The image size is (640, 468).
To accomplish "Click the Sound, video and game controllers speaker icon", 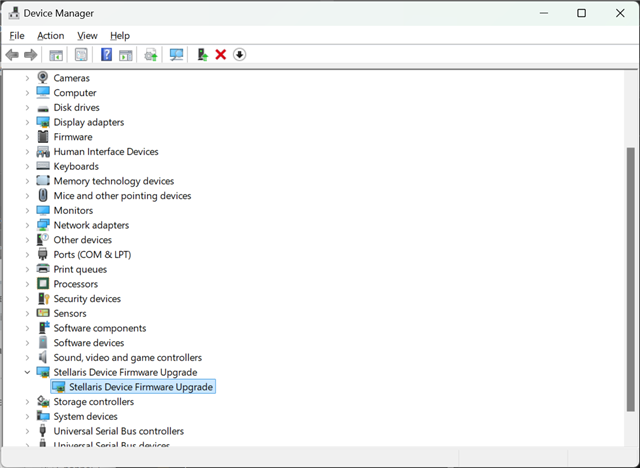I will [43, 357].
